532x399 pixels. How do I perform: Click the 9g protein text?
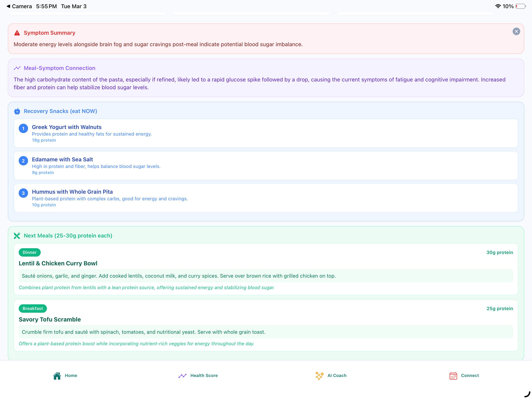[43, 173]
